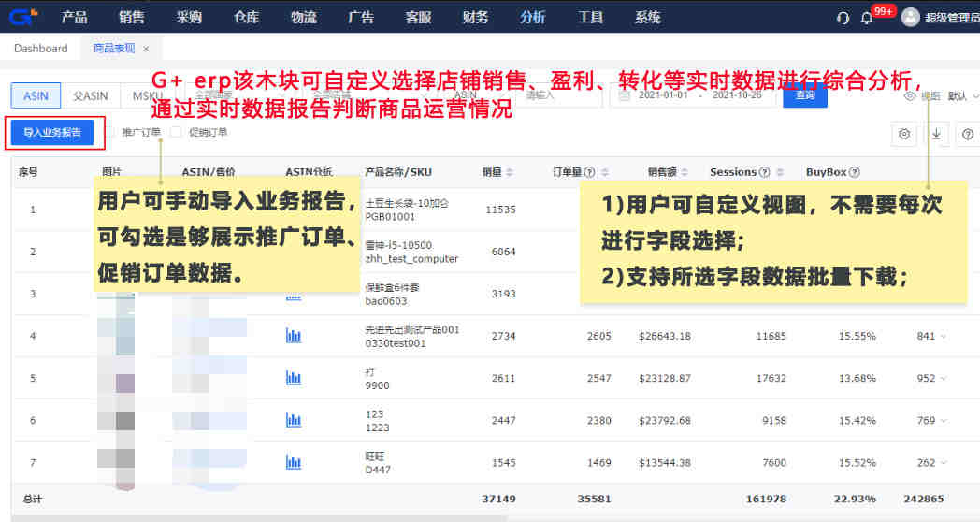The width and height of the screenshot is (980, 522).
Task: Click product name 土豆生长袋-10加仑
Action: (407, 203)
